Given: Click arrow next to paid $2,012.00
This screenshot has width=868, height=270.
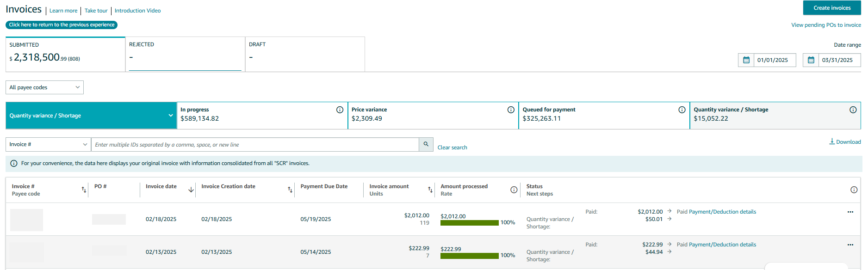Looking at the screenshot, I should tap(669, 211).
